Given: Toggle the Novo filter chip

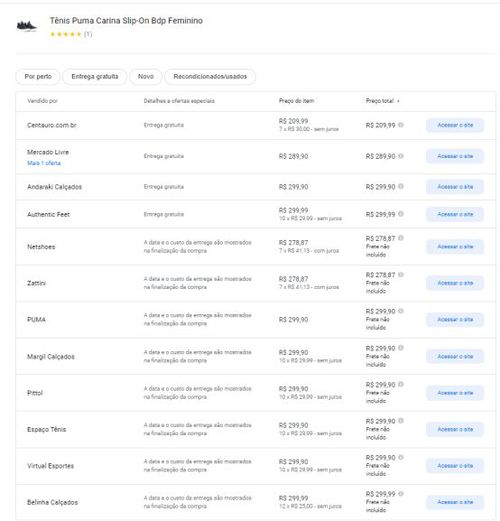Looking at the screenshot, I should (x=146, y=77).
